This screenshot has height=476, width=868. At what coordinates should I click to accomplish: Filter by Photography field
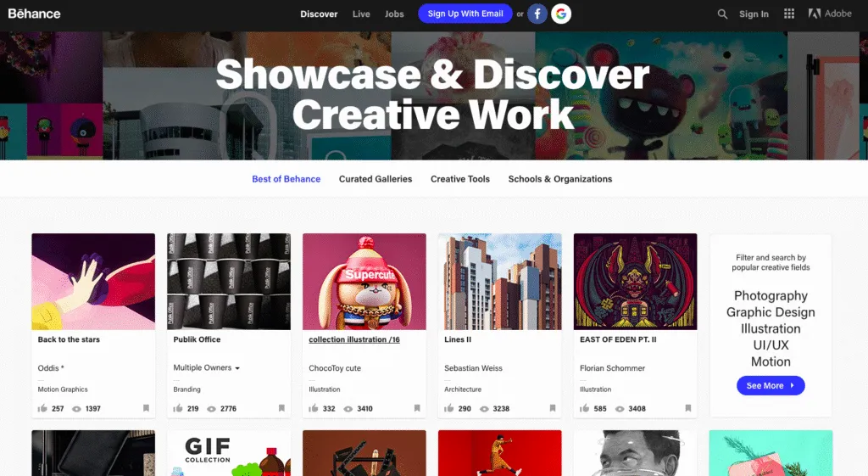(771, 295)
